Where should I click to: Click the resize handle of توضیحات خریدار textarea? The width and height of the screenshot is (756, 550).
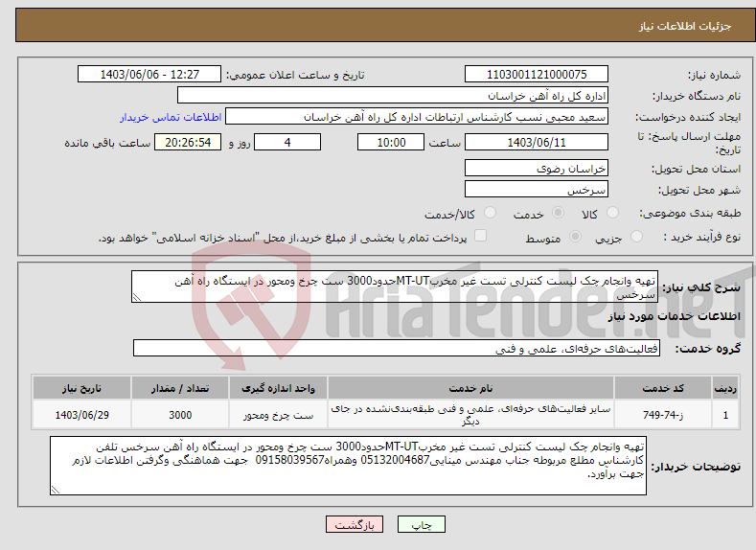click(x=56, y=490)
